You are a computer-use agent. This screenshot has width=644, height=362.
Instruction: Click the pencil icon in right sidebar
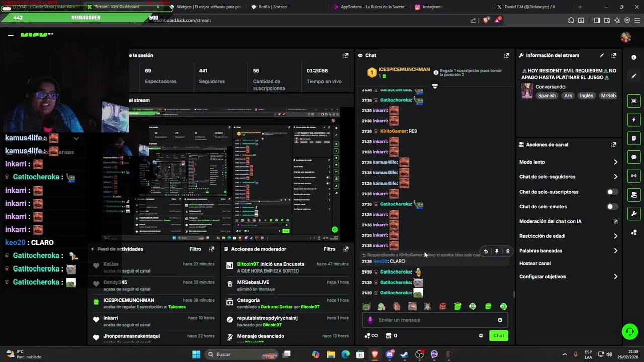point(634,76)
